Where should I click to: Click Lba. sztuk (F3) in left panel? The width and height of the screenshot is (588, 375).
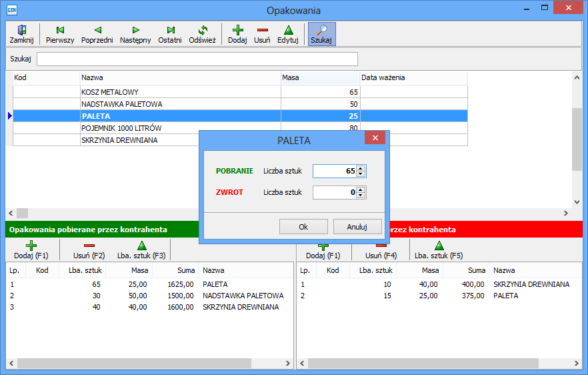click(x=141, y=251)
